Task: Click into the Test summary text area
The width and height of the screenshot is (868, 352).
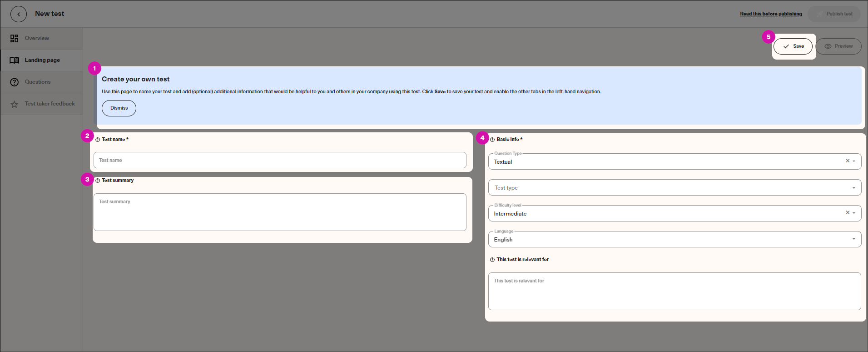Action: pyautogui.click(x=280, y=212)
